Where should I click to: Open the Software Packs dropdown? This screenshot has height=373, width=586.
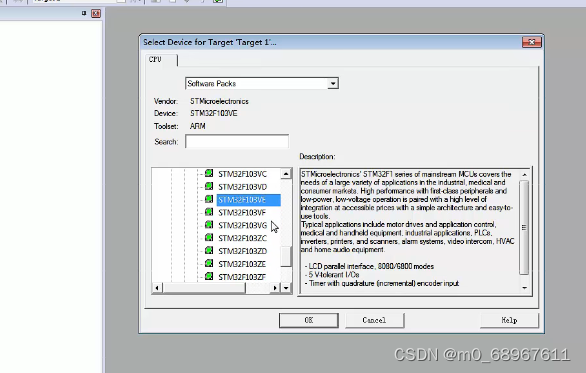point(333,83)
